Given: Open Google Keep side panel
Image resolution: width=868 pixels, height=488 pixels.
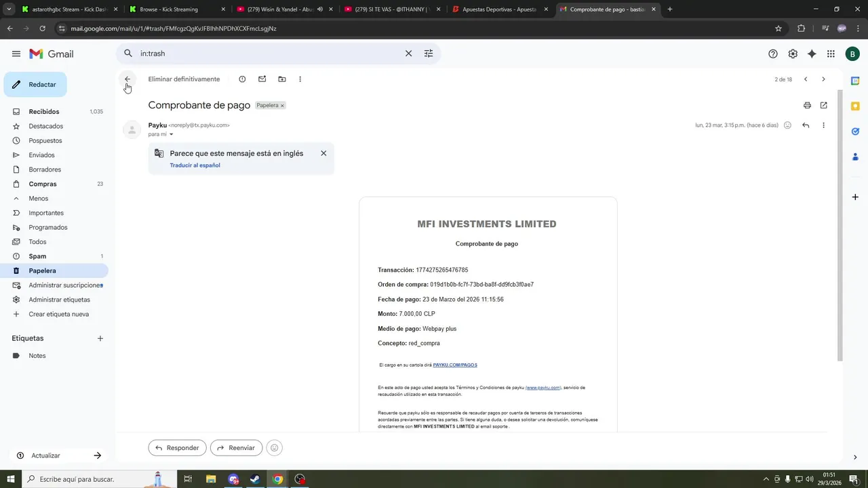Looking at the screenshot, I should pos(855,106).
